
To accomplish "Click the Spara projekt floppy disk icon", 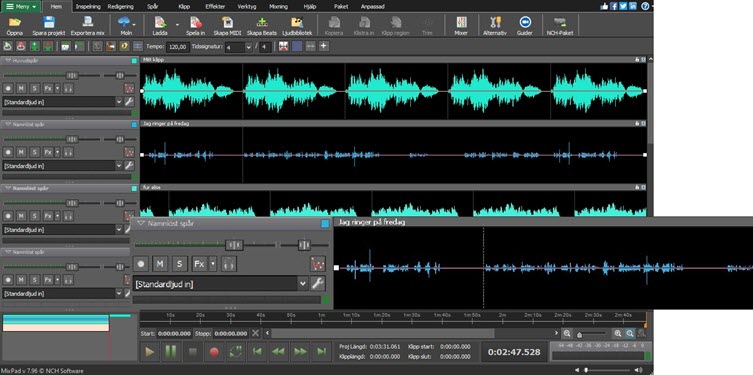I will tap(49, 25).
